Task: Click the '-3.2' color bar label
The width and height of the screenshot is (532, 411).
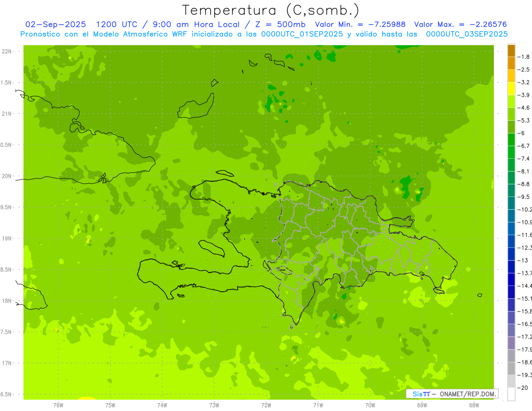Action: (524, 82)
